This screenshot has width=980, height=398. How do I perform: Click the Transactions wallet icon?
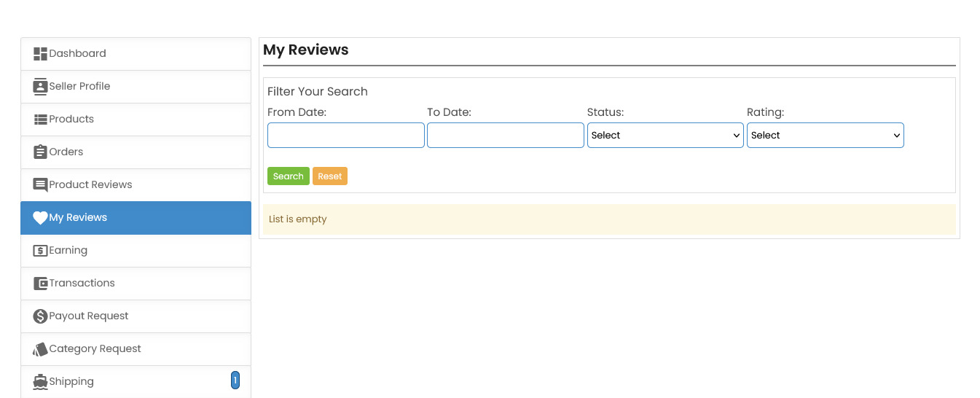[40, 284]
